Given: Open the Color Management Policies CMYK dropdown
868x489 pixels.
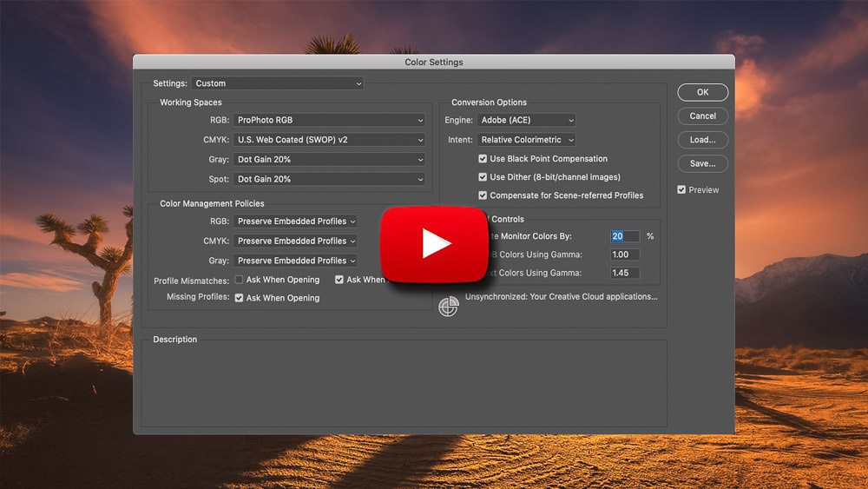Looking at the screenshot, I should point(295,241).
